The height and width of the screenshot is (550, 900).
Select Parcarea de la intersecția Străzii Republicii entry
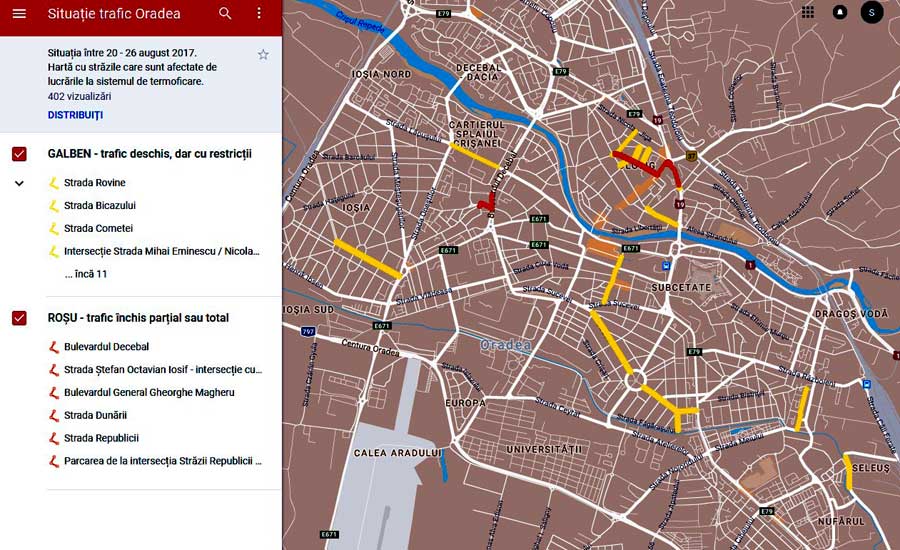(x=163, y=461)
